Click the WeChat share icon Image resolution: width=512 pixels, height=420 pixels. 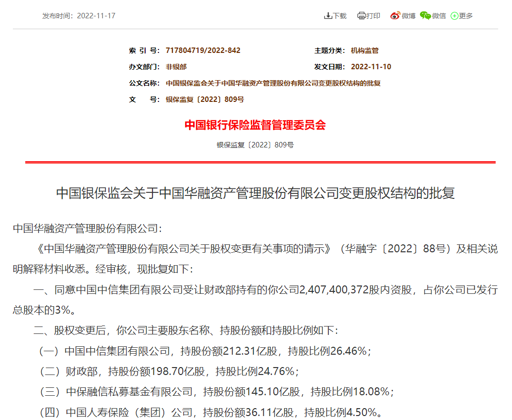(x=425, y=16)
